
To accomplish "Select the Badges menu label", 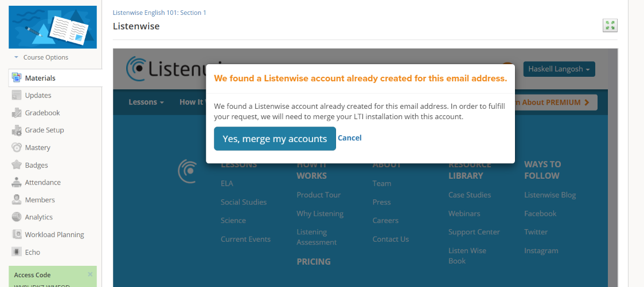I will click(x=37, y=165).
